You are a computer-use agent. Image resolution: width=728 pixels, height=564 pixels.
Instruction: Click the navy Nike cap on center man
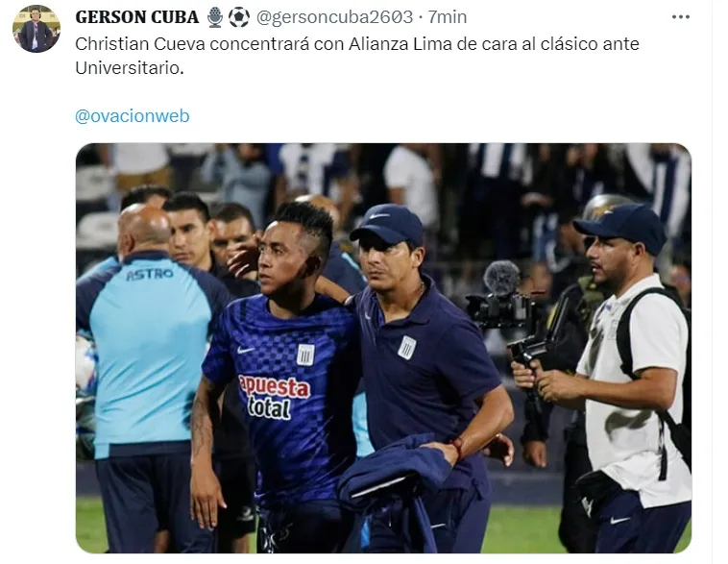point(388,226)
